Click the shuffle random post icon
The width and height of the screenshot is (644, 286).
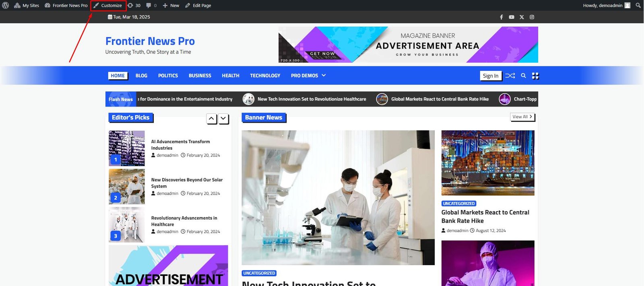coord(510,76)
